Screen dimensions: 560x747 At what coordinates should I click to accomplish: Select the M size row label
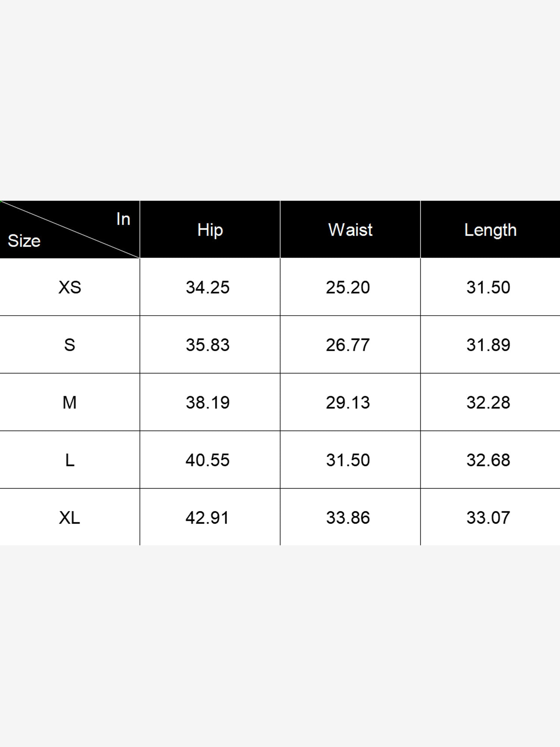tap(70, 402)
